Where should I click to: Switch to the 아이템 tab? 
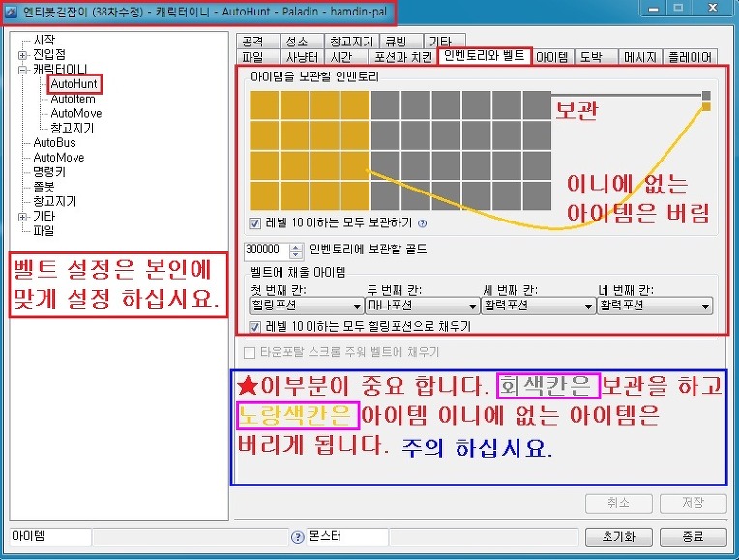[x=552, y=57]
